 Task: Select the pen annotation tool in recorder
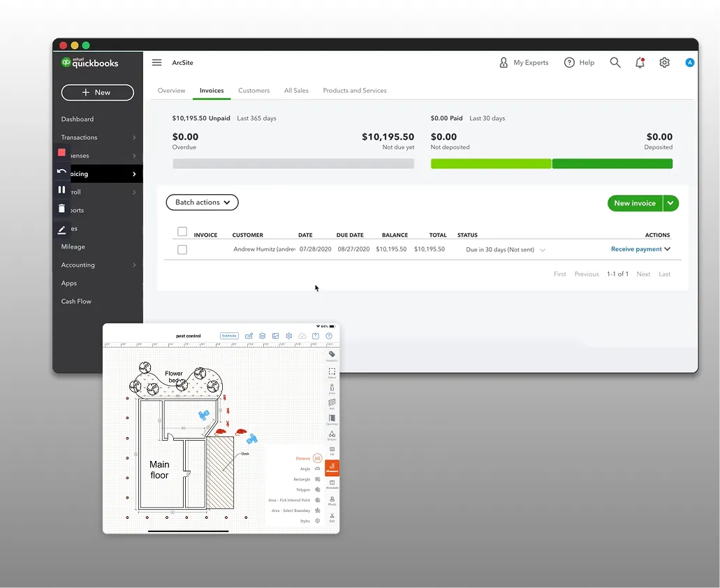coord(61,230)
